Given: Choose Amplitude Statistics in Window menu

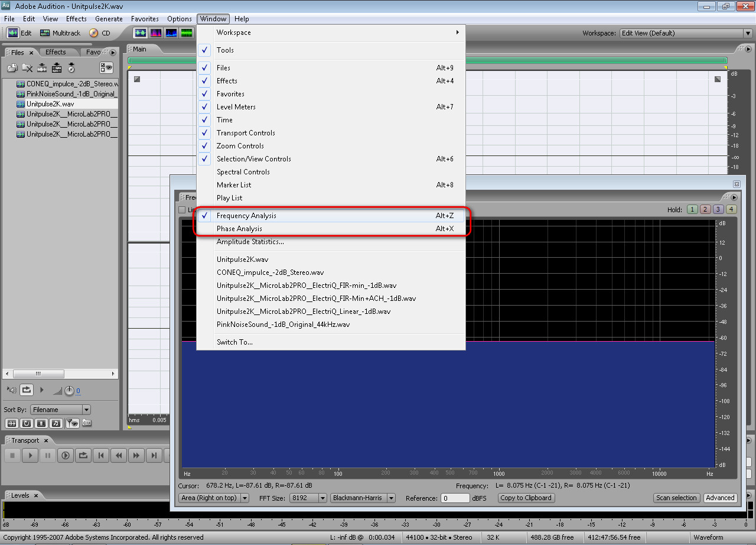Looking at the screenshot, I should [x=331, y=242].
